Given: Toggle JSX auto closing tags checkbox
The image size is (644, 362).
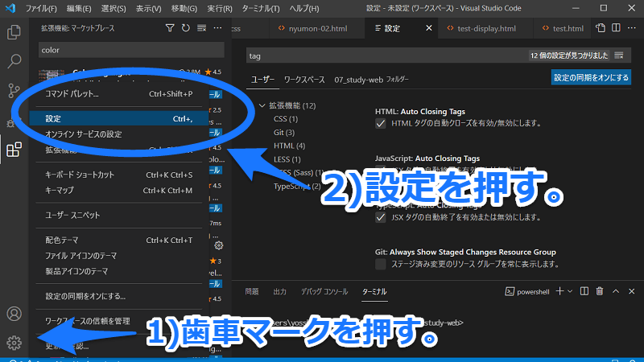Looking at the screenshot, I should pyautogui.click(x=381, y=217).
